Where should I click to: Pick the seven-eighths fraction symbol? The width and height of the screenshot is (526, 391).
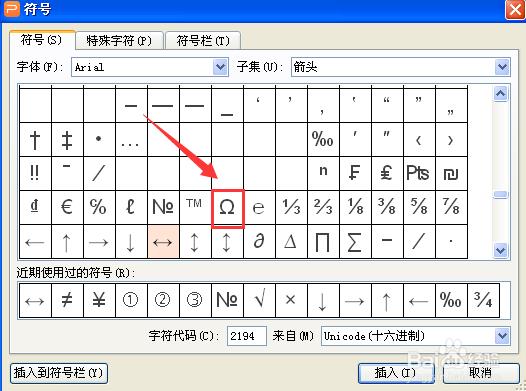click(451, 208)
